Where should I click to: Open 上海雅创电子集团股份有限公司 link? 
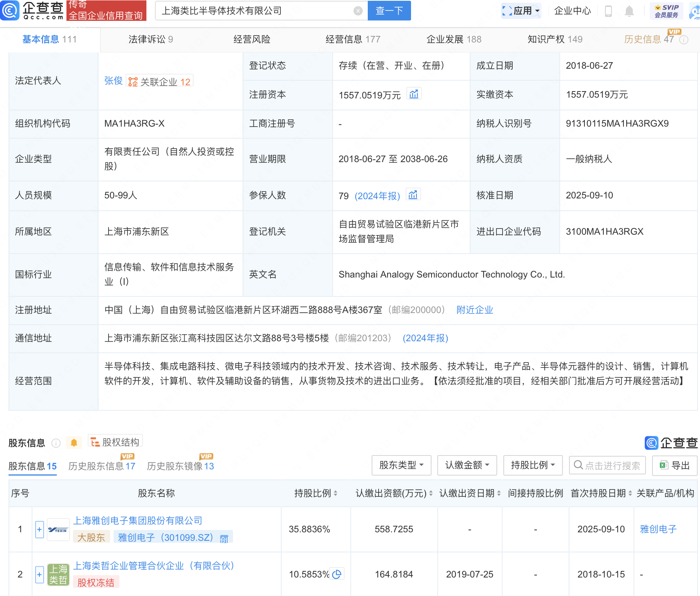[138, 521]
